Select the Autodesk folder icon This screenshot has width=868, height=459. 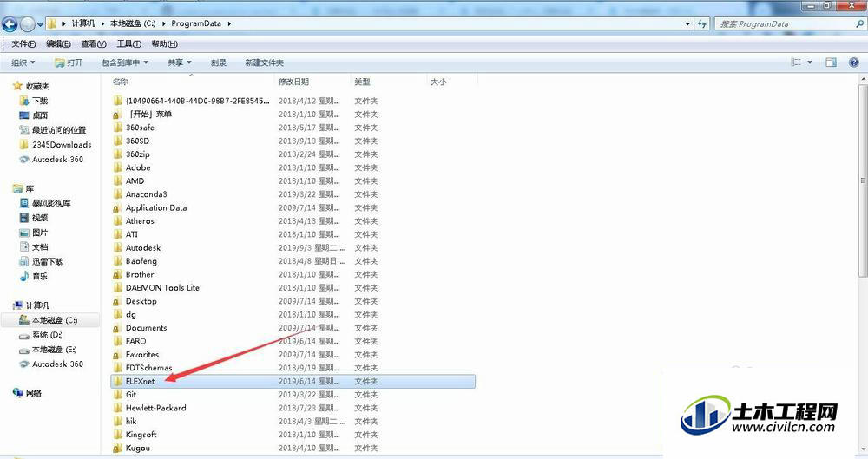click(117, 247)
